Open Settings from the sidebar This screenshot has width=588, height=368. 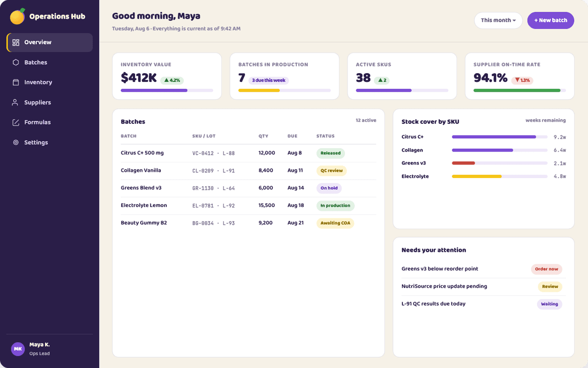(49, 142)
